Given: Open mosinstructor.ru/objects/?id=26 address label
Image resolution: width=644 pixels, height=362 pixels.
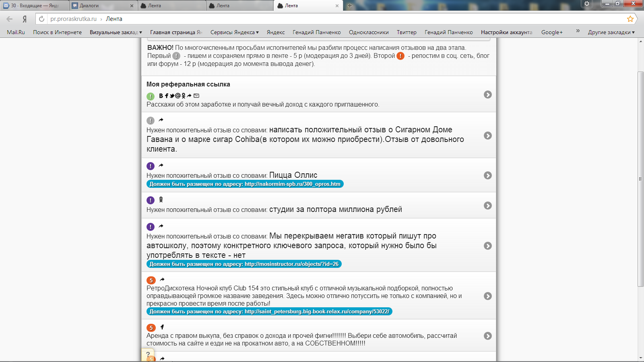Looking at the screenshot, I should [244, 264].
